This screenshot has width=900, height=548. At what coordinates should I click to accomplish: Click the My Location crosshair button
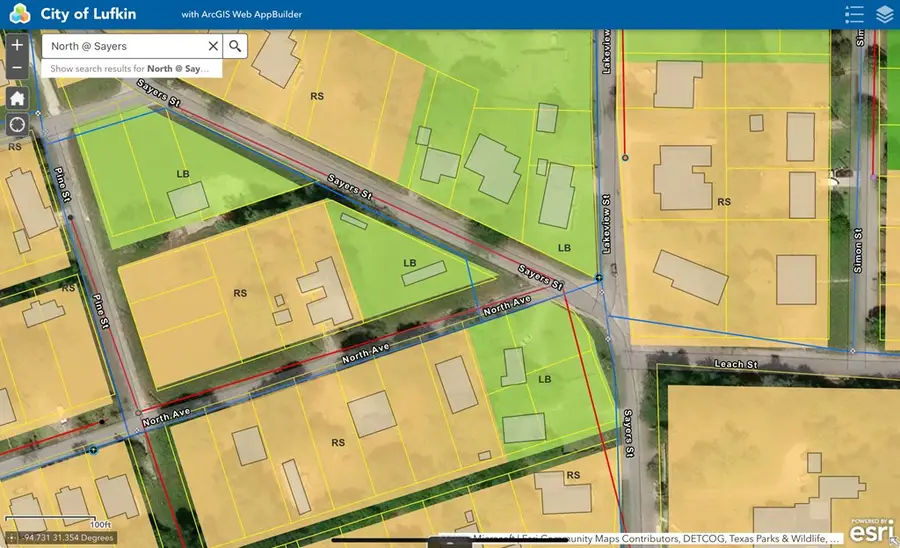17,125
